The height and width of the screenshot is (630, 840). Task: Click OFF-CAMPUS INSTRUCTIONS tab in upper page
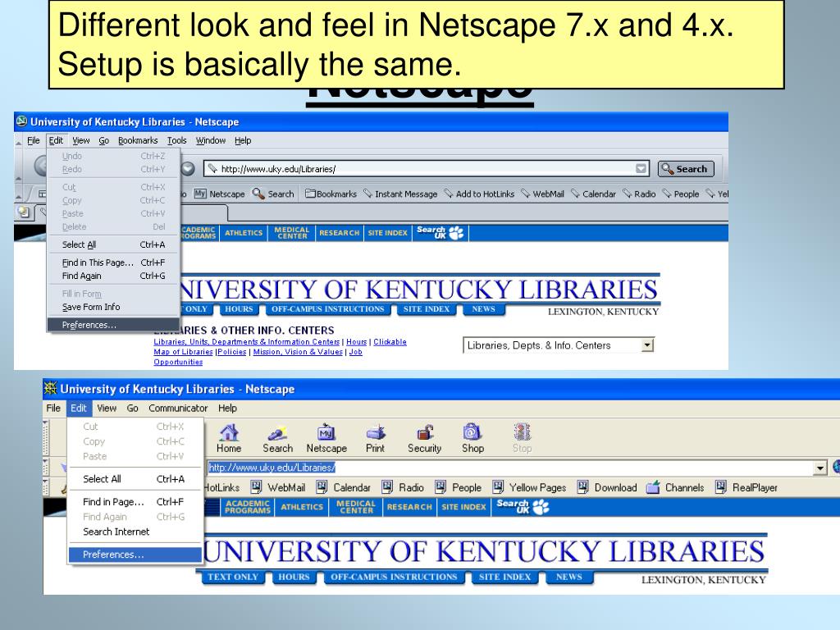pos(327,309)
